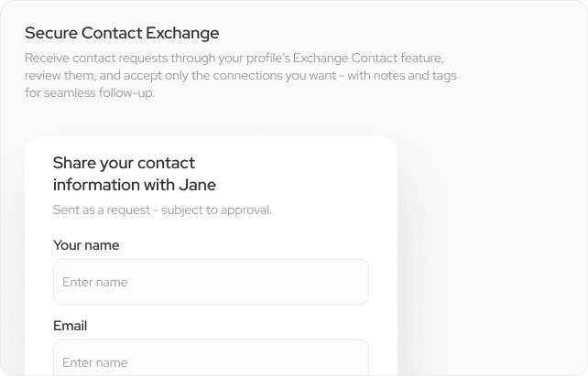Click the "information with Jane" title line
This screenshot has height=376, width=588.
coord(134,185)
